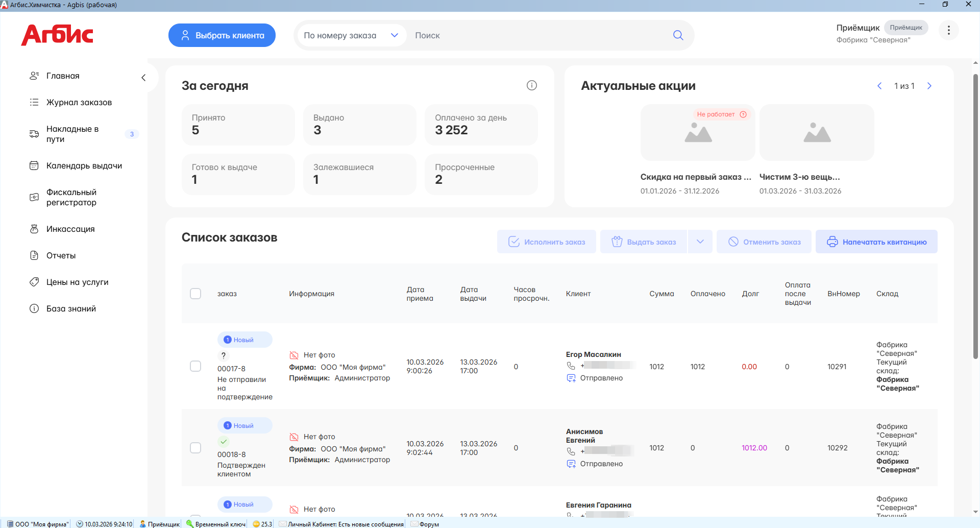The width and height of the screenshot is (980, 528).
Task: Click Напечатать квитанцию button
Action: tap(876, 242)
